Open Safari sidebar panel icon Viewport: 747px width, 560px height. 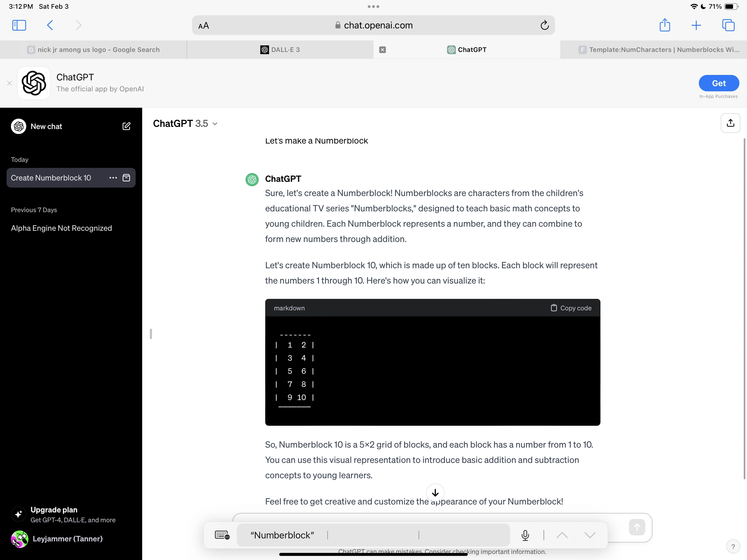click(19, 25)
